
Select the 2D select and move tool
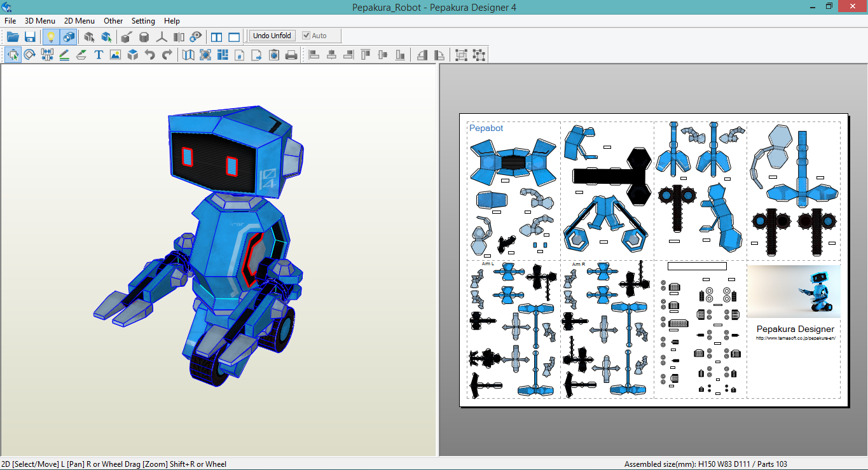pos(13,55)
